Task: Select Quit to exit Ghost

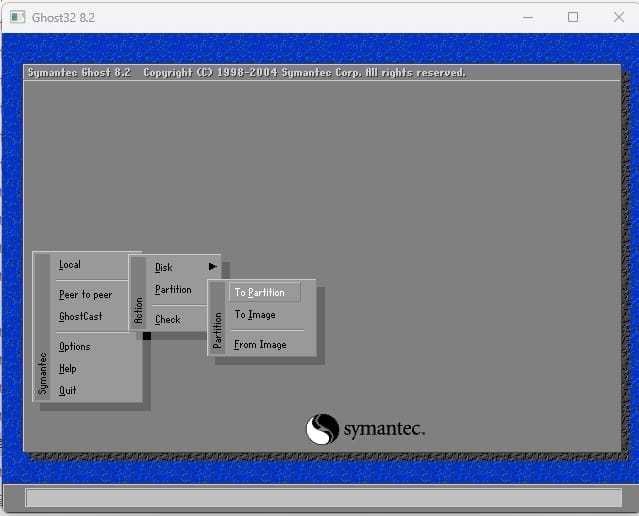Action: coord(68,390)
